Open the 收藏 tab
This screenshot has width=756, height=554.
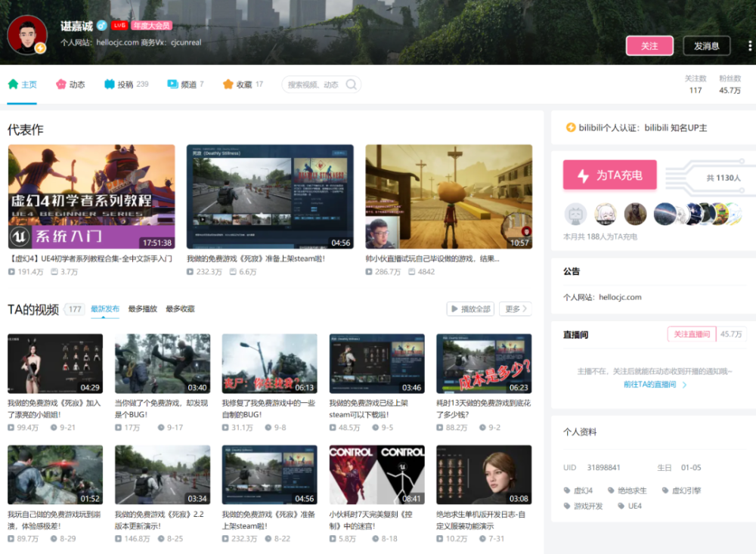(x=243, y=85)
